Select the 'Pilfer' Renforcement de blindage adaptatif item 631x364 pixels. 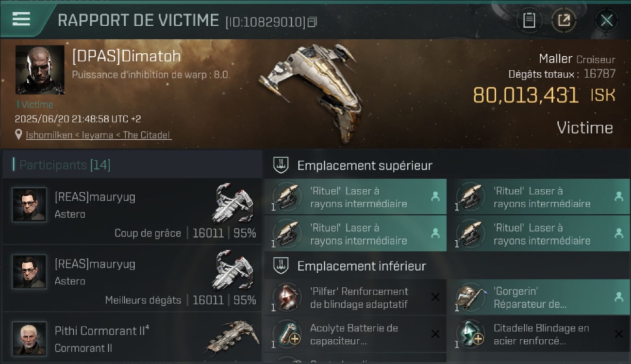click(355, 298)
